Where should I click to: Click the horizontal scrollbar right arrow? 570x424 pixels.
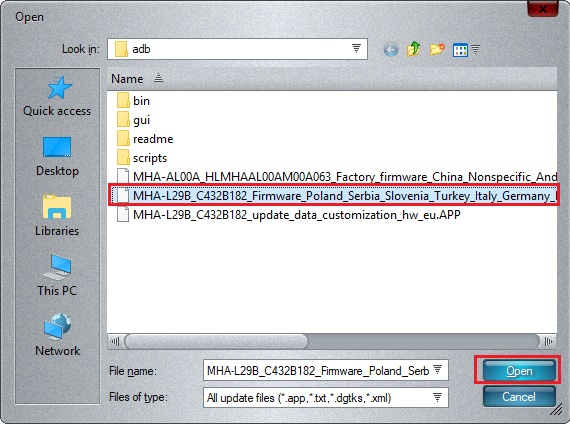[x=549, y=341]
